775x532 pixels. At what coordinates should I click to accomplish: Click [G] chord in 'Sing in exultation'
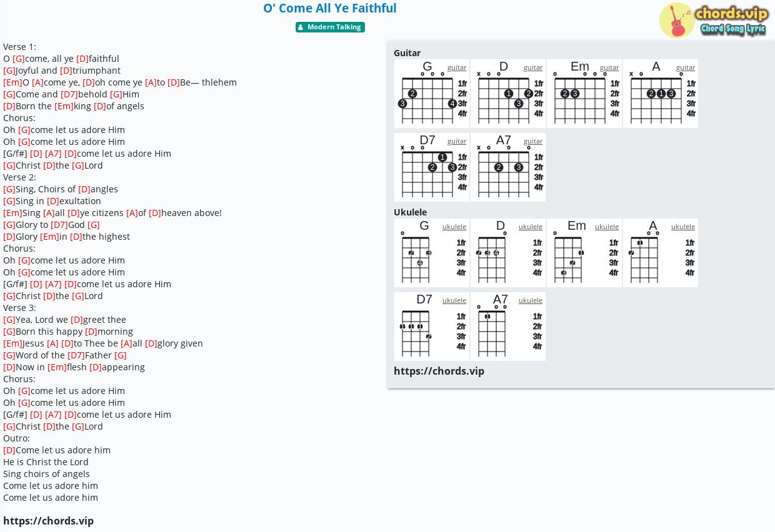[9, 201]
